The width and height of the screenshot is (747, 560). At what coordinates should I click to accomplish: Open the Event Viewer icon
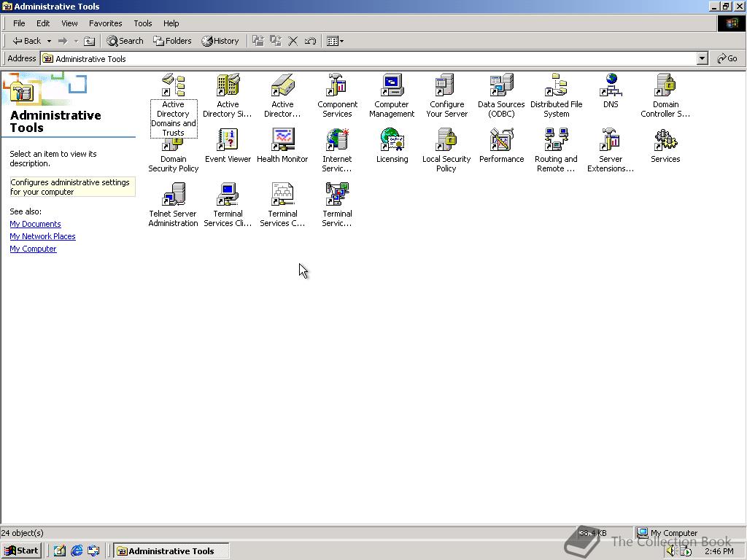228,139
